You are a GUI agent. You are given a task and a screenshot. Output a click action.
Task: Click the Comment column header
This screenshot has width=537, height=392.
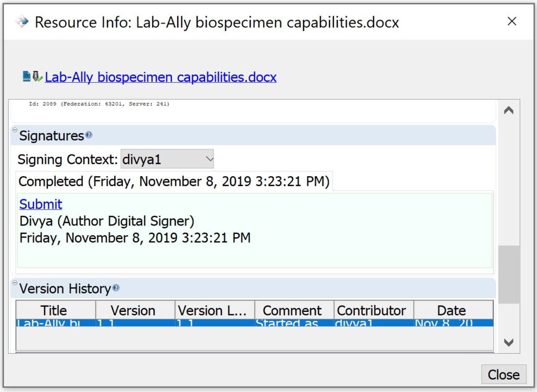[292, 310]
